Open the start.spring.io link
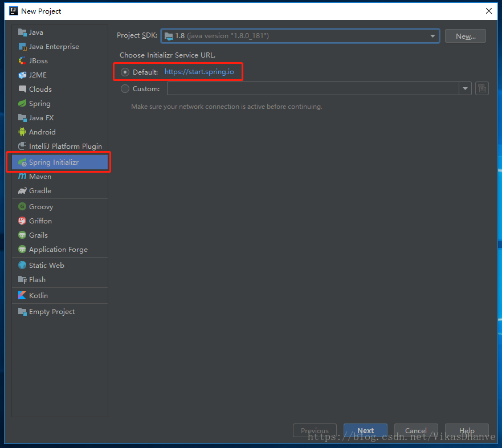502x448 pixels. click(x=199, y=72)
